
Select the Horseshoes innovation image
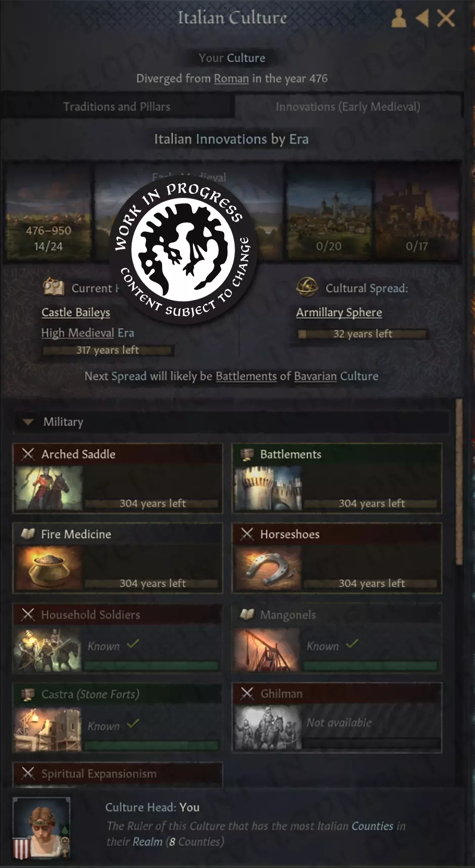pos(268,567)
